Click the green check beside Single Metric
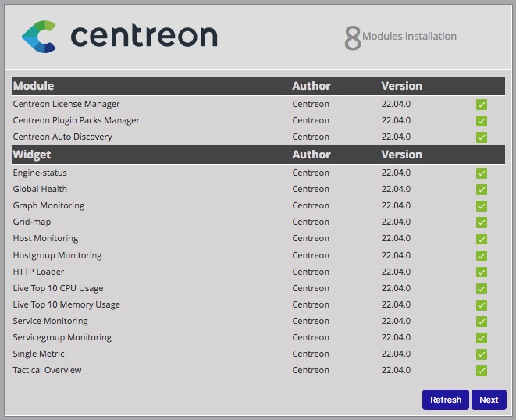 coord(482,354)
